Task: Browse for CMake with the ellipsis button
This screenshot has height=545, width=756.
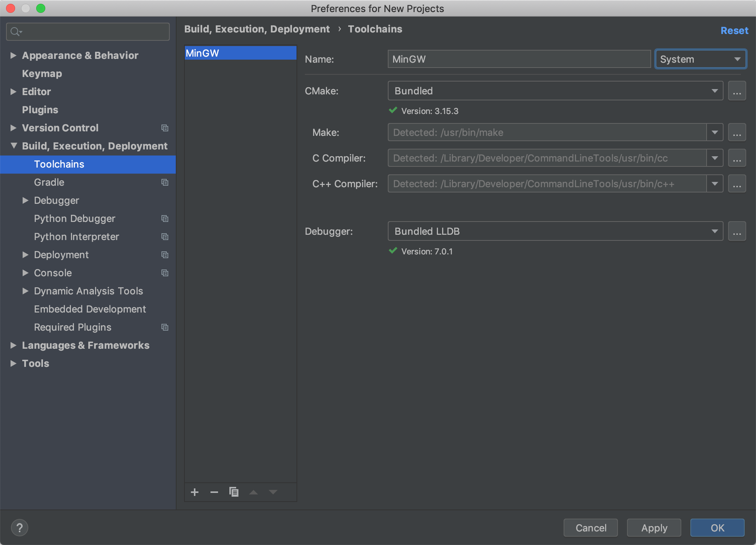Action: (x=737, y=91)
